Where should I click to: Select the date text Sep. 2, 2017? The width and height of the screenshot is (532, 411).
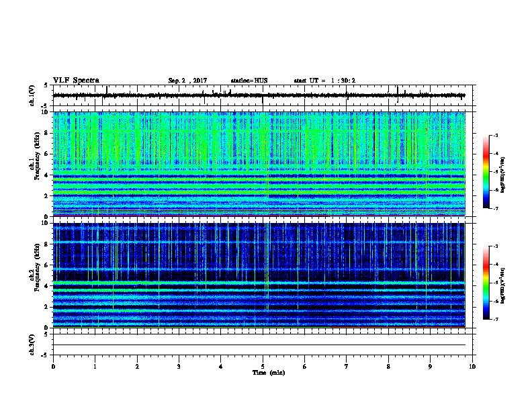pos(187,81)
